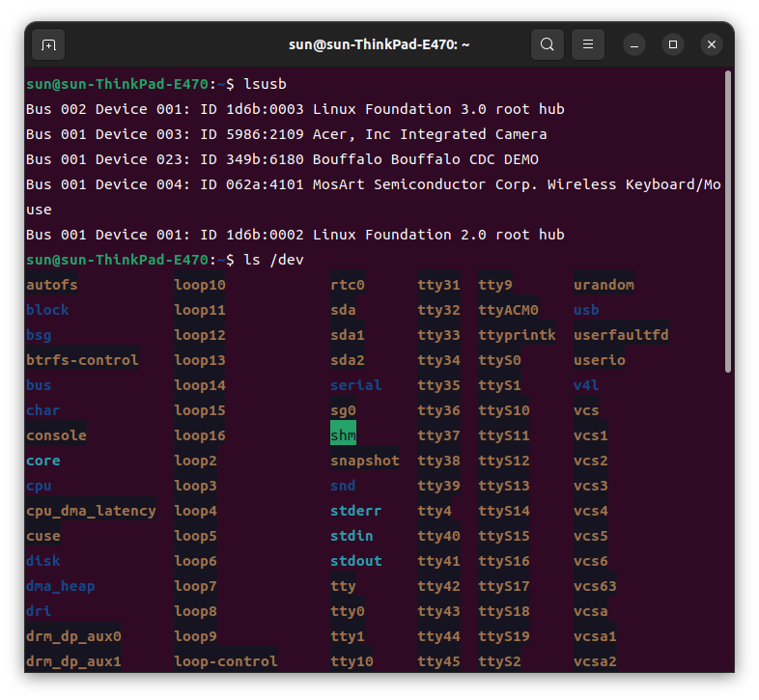Click the rtc0 entry
The image size is (759, 700).
pos(348,285)
